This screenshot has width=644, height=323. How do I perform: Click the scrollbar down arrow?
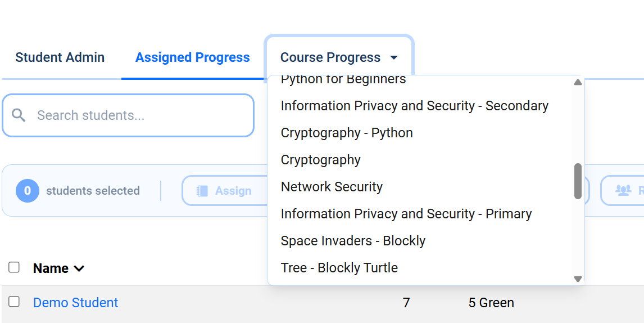point(578,279)
